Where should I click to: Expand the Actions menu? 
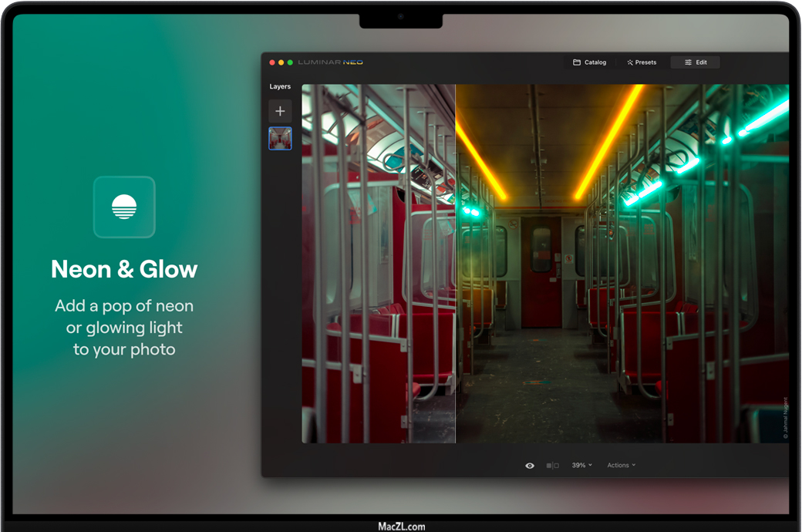(621, 466)
